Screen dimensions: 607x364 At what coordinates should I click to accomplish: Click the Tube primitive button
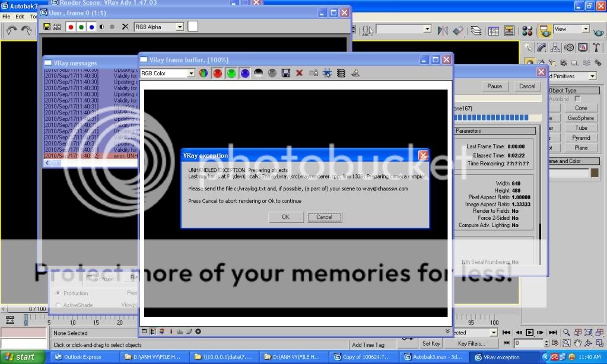[581, 128]
